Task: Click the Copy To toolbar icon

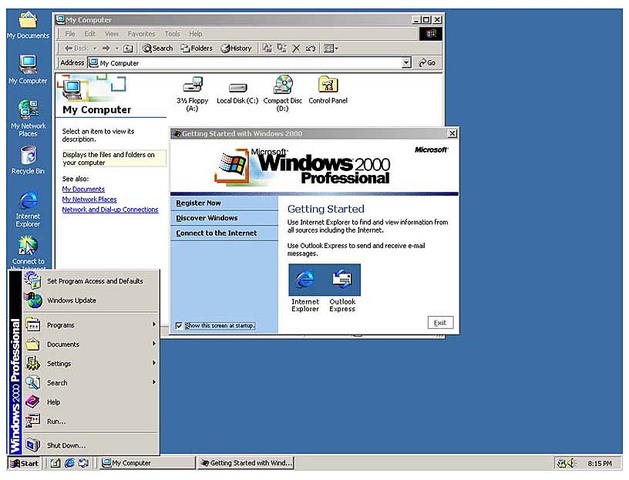Action: click(x=282, y=48)
